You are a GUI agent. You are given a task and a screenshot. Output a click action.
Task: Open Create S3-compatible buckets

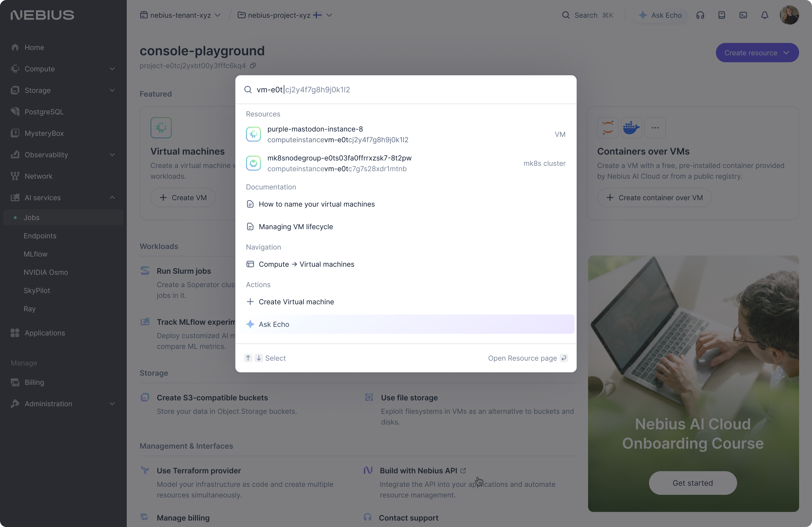(x=212, y=398)
